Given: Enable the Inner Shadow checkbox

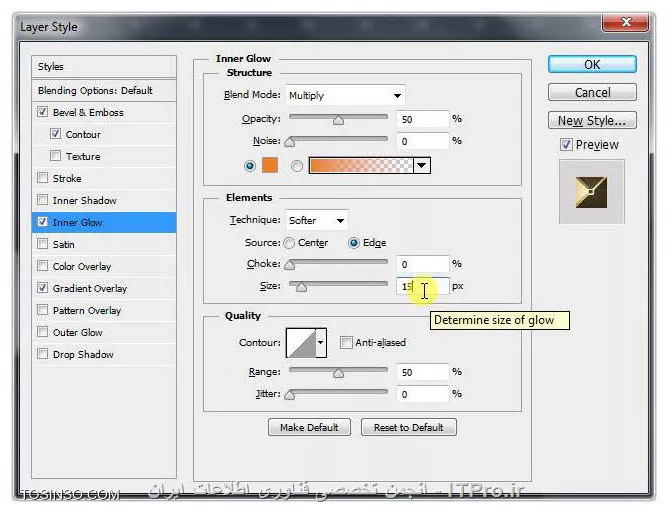Looking at the screenshot, I should click(42, 200).
